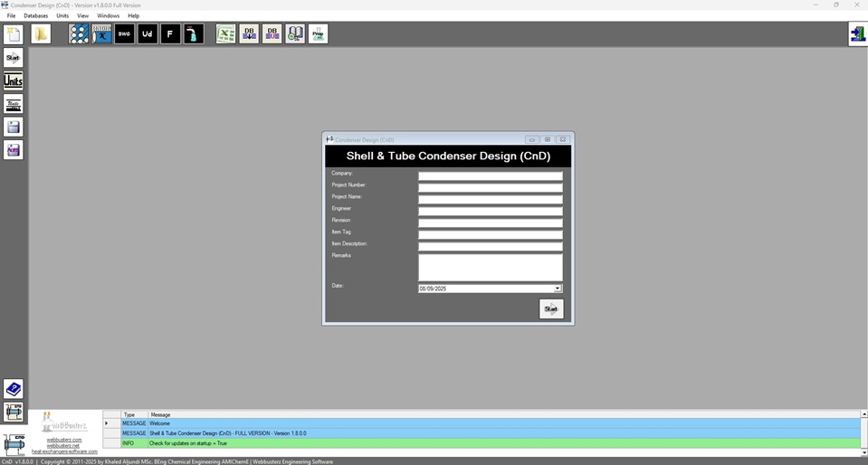Click the New file icon in toolbar
The image size is (868, 465).
(14, 34)
